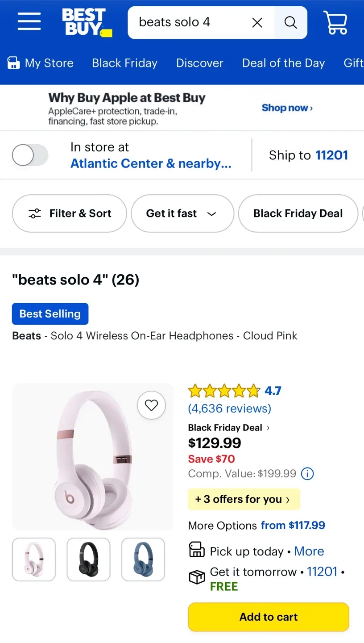Save headphones to wishlist with heart icon
The height and width of the screenshot is (643, 364).
pos(151,405)
